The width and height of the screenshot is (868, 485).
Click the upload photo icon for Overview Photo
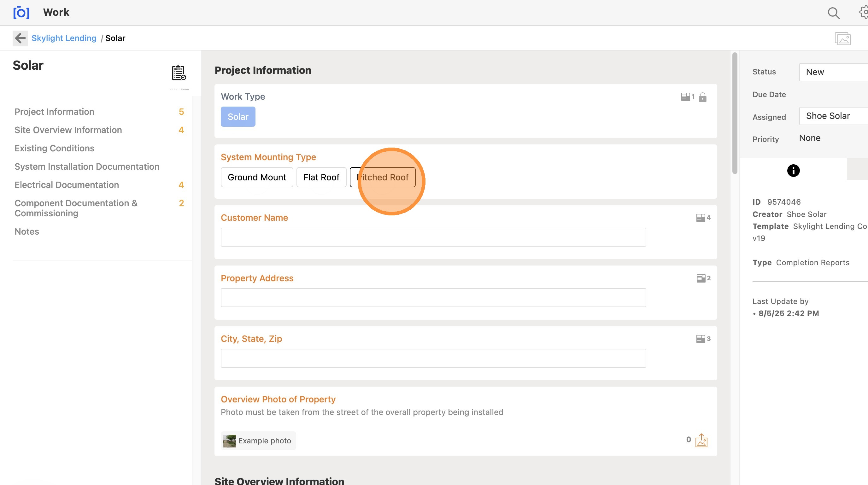701,440
